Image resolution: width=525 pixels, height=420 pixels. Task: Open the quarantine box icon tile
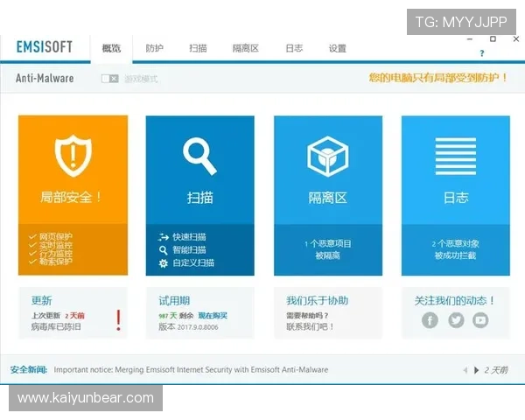click(327, 157)
